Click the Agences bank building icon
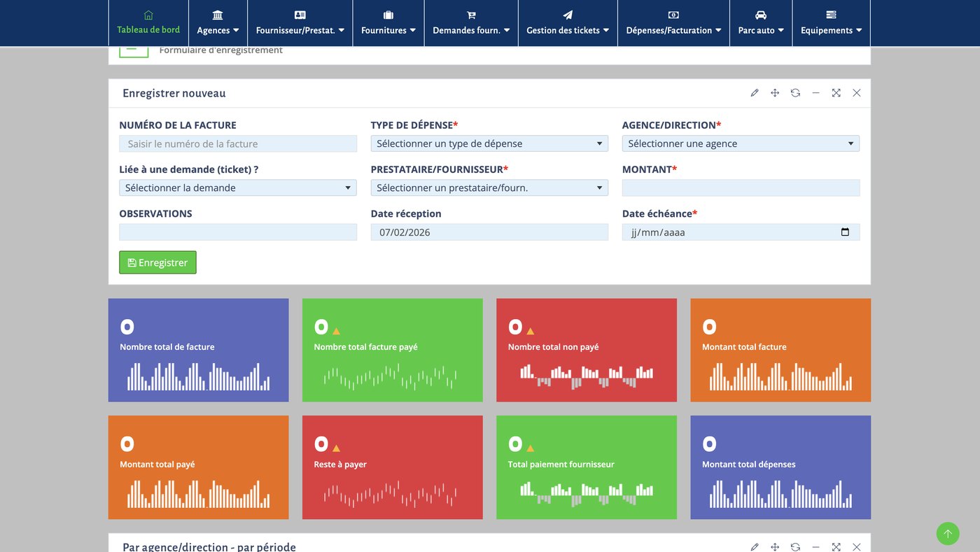The height and width of the screenshot is (552, 980). point(218,15)
